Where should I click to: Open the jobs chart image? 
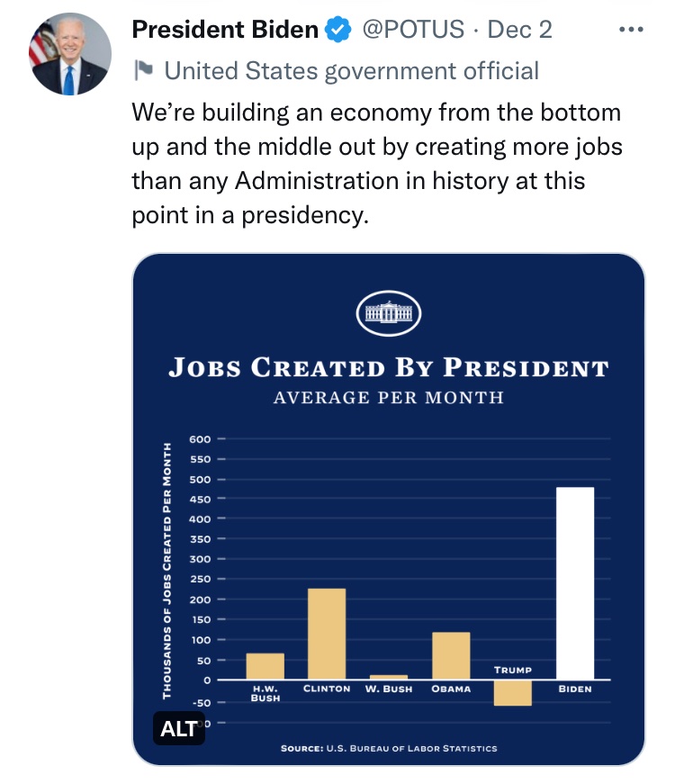click(389, 509)
